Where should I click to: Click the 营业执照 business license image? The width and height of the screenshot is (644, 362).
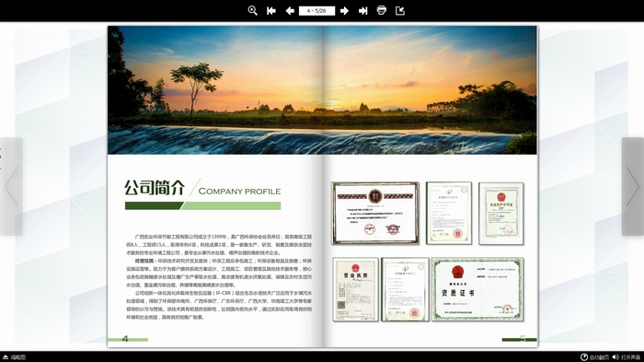[355, 289]
